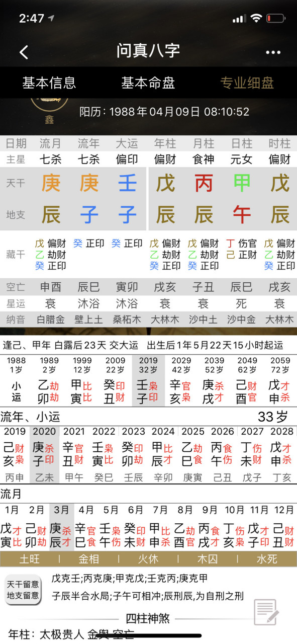The width and height of the screenshot is (297, 644).
Task: Switch to 基本命盘 tab
Action: click(x=148, y=83)
